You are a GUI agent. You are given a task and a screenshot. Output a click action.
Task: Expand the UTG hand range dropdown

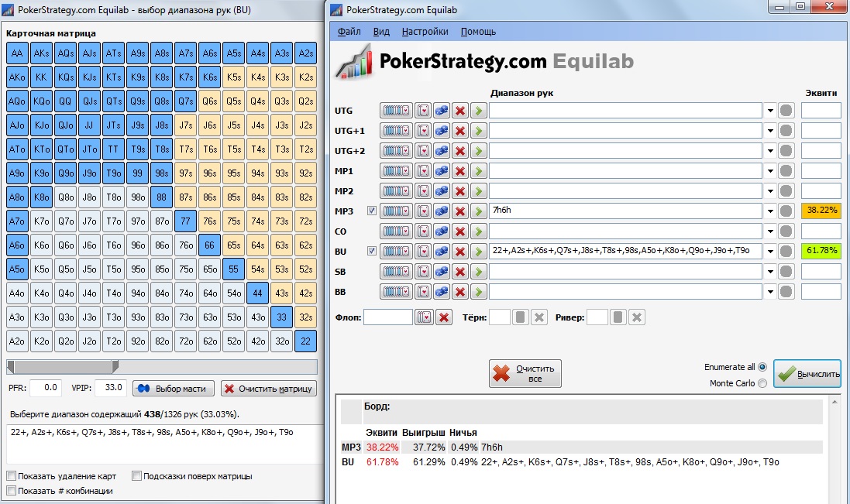770,111
